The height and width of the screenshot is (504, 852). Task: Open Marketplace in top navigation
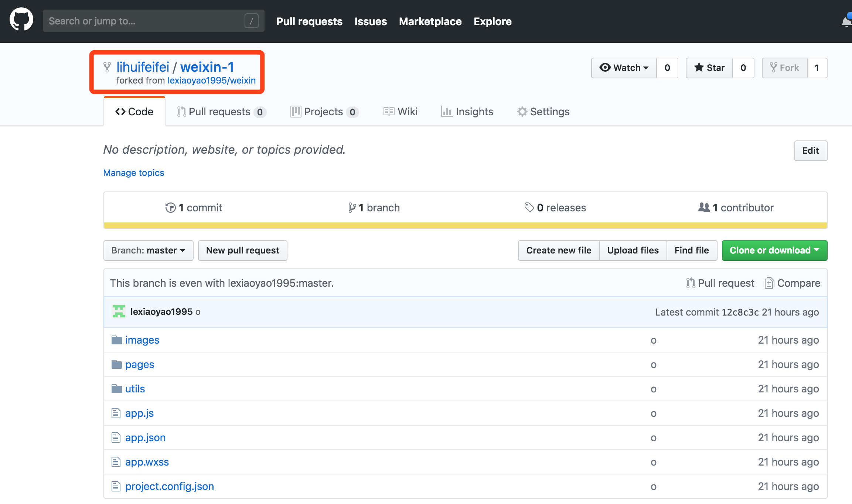tap(430, 21)
